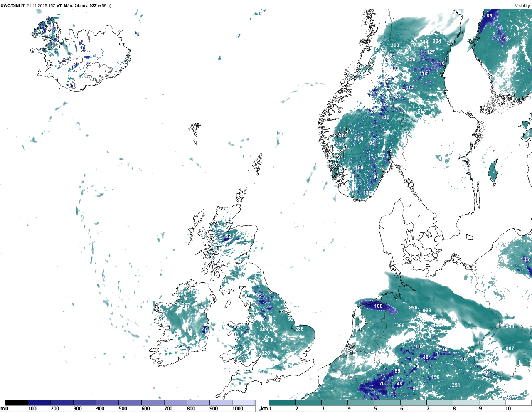Click the 1–2 km dark teal legend swatch
Screen dimensions: 532x412
tap(282, 403)
